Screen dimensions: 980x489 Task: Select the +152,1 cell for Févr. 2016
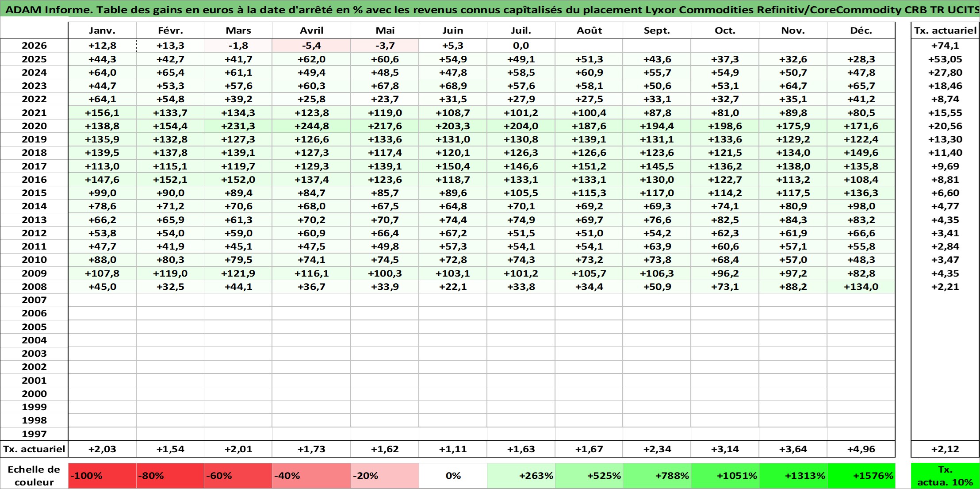click(170, 180)
